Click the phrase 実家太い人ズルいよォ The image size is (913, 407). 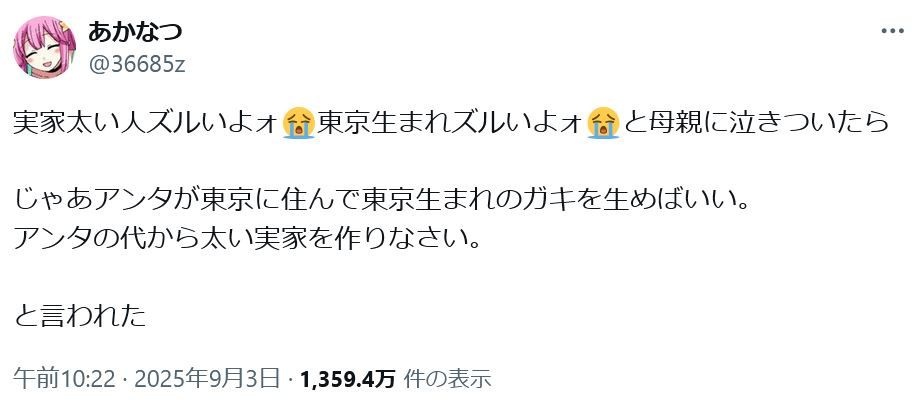147,123
